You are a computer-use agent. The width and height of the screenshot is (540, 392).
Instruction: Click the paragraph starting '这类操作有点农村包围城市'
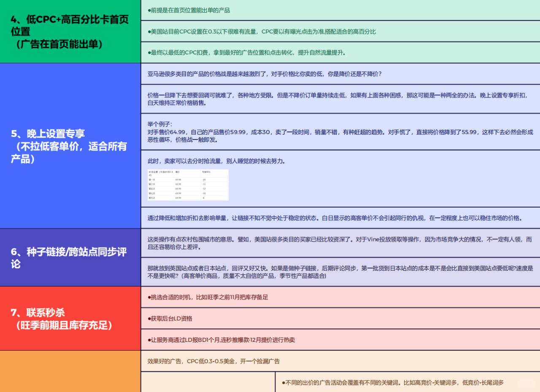340,243
